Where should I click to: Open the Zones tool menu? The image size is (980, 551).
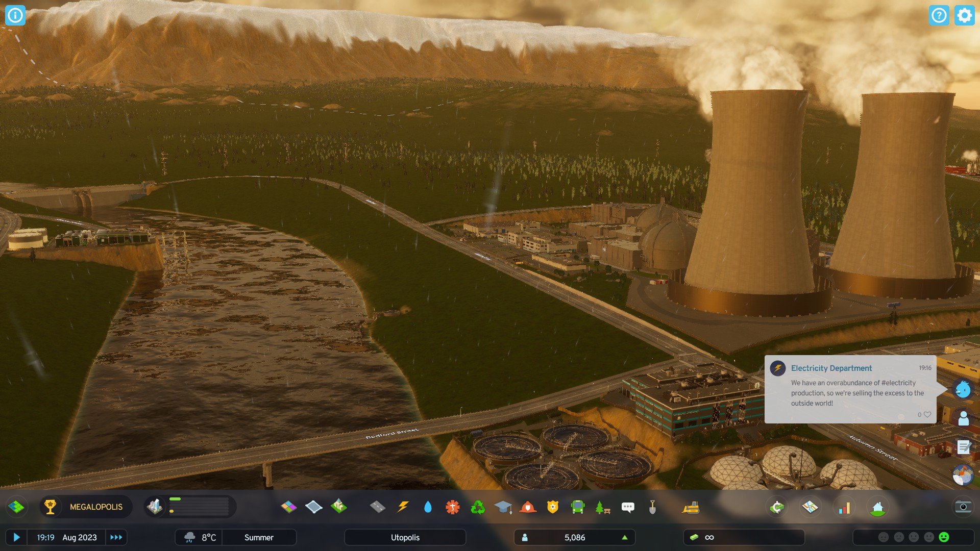pos(288,507)
